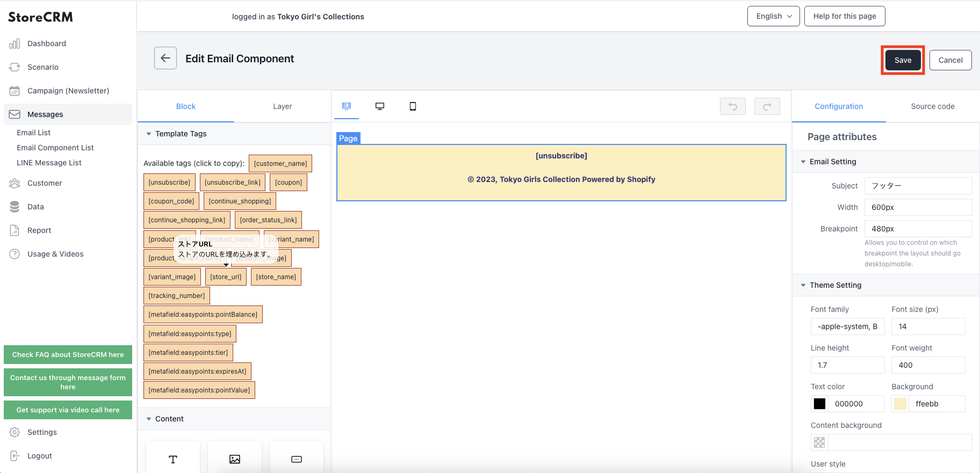Viewport: 980px width, 473px height.
Task: Click the Settings gear icon
Action: pos(15,432)
